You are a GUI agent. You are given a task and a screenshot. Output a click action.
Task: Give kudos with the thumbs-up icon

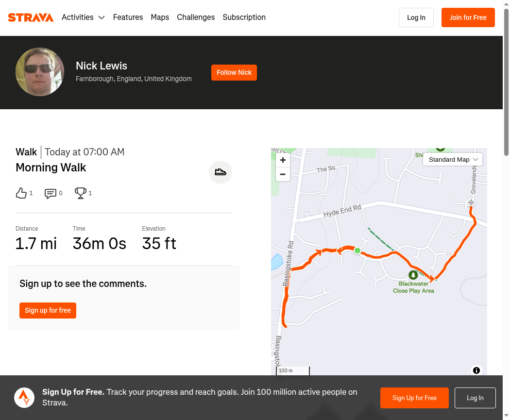point(21,193)
